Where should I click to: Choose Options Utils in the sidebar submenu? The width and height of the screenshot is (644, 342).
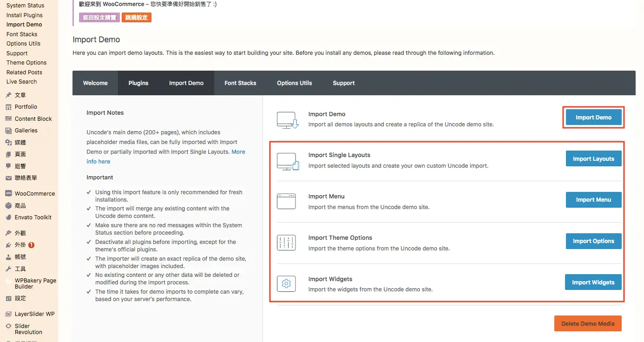coord(23,44)
